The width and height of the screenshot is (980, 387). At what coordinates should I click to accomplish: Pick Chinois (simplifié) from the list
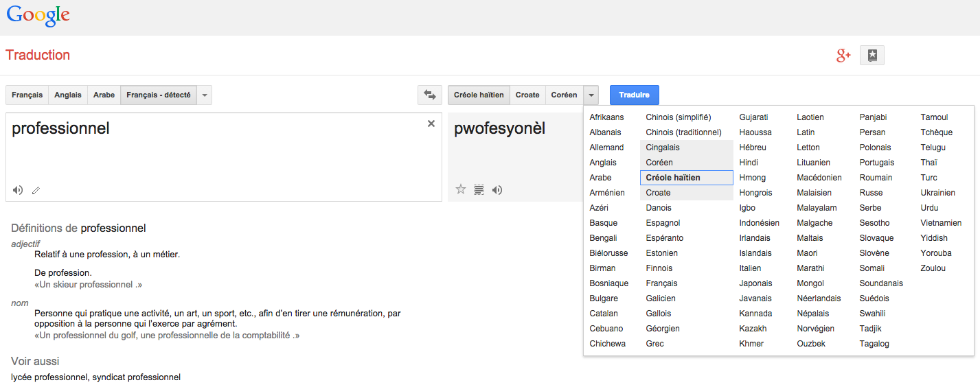point(679,117)
